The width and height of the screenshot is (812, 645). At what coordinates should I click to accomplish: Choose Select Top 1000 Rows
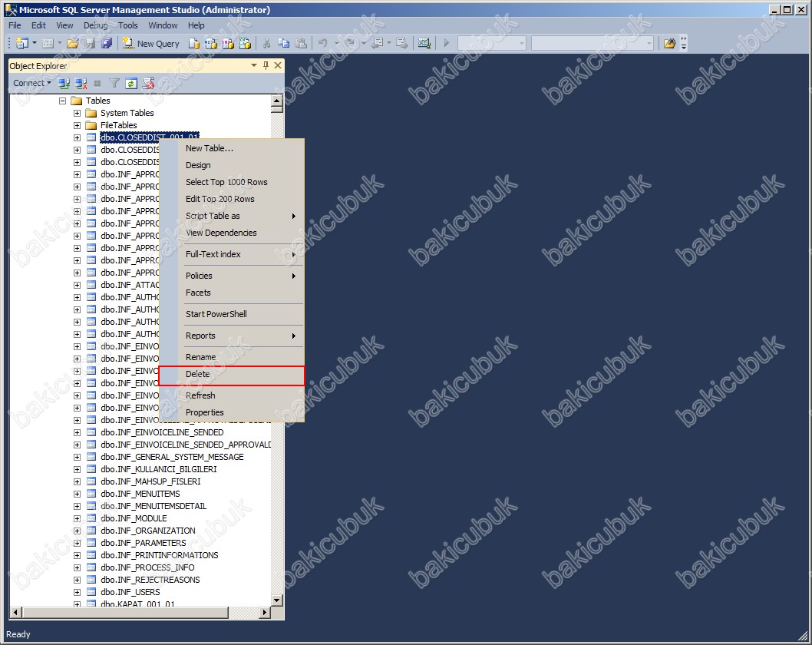pyautogui.click(x=232, y=182)
